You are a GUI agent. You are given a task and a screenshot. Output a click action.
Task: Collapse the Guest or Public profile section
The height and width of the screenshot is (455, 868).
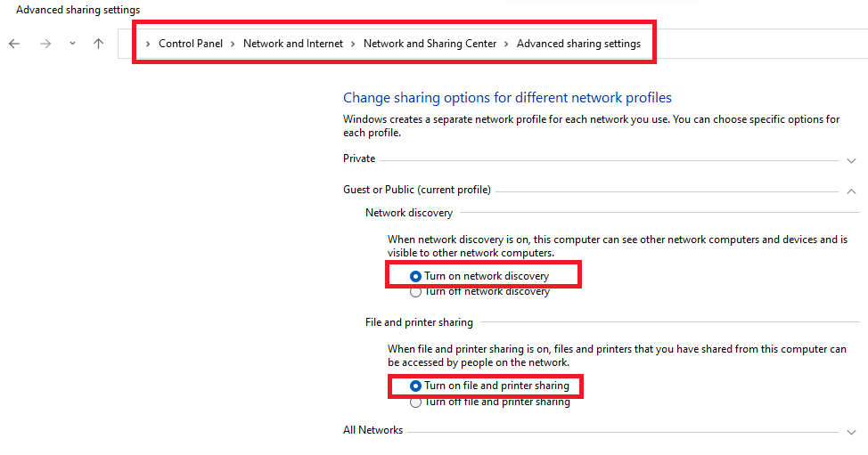tap(851, 191)
